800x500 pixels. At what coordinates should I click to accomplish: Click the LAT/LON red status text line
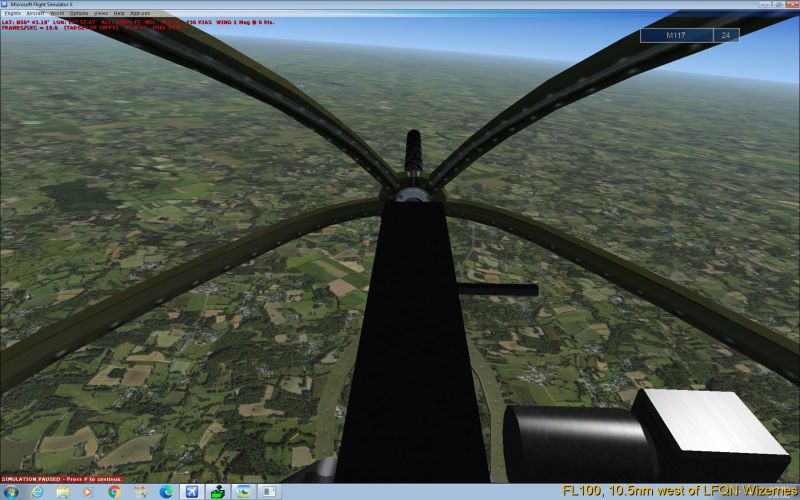138,22
